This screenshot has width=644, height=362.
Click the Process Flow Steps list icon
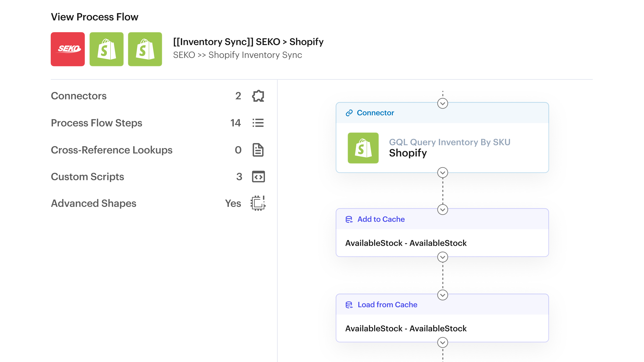point(258,123)
